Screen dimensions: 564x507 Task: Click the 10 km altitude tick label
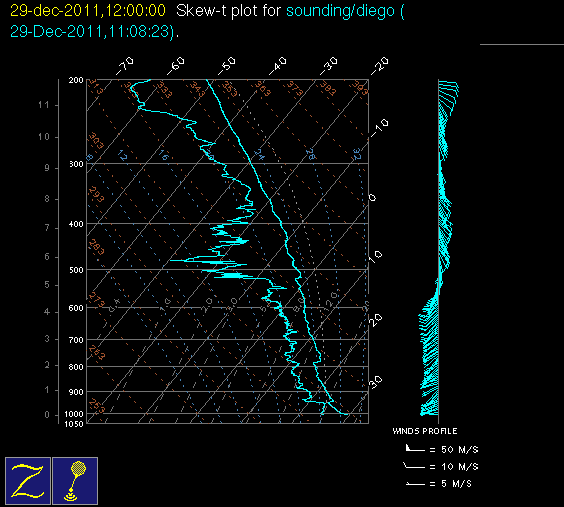click(44, 137)
